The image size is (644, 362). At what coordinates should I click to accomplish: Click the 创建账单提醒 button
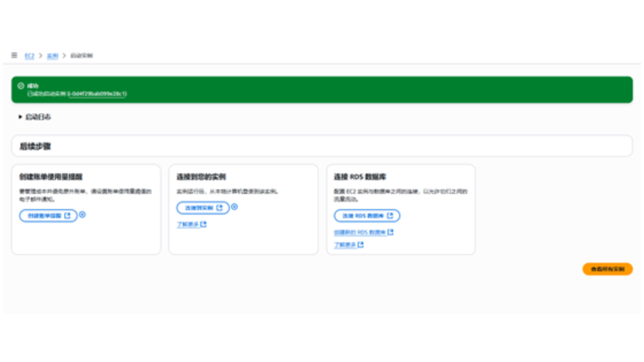point(48,215)
